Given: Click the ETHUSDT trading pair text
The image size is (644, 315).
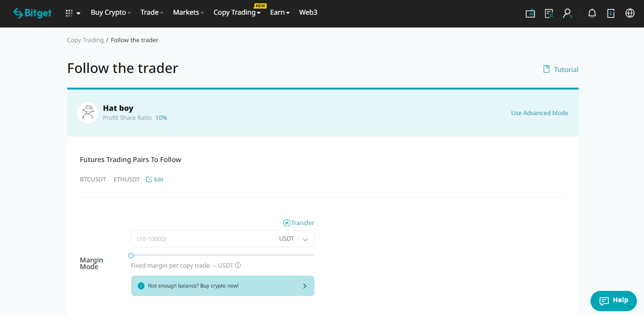Looking at the screenshot, I should tap(126, 180).
